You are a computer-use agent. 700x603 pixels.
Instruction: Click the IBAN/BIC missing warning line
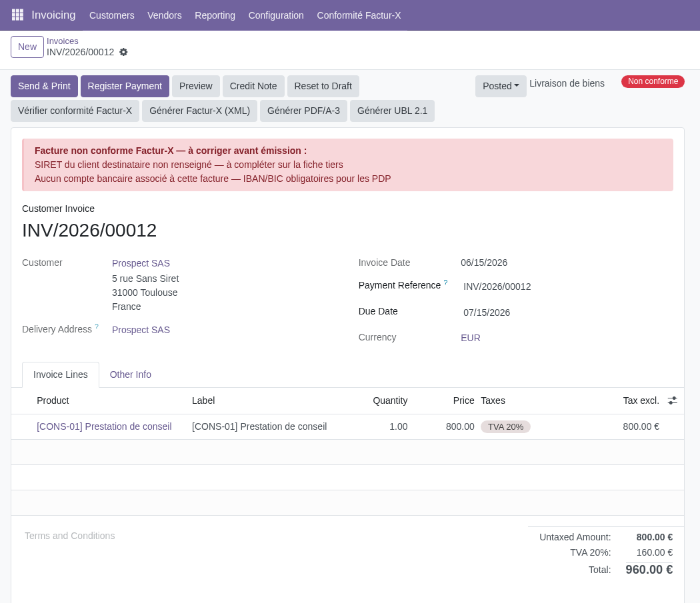[213, 179]
